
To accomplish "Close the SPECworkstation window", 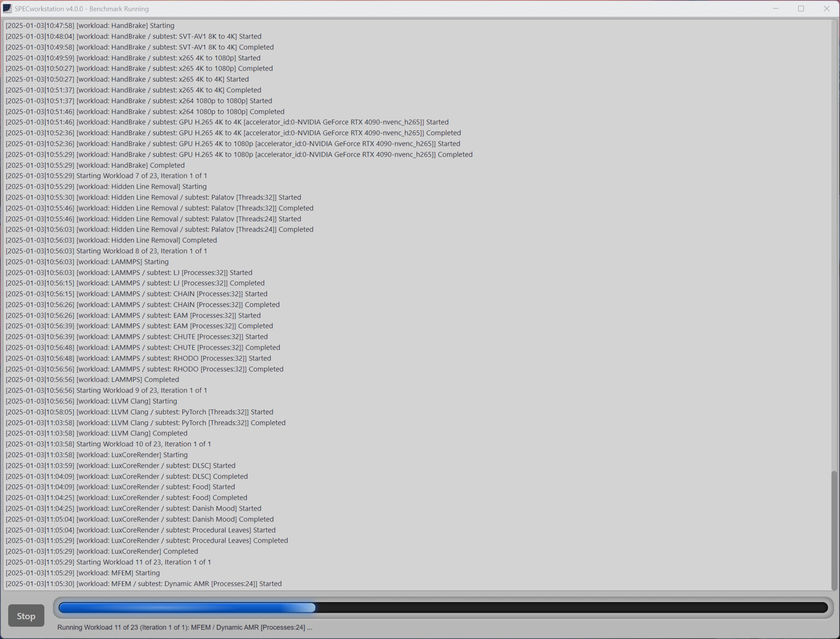I will pos(826,9).
